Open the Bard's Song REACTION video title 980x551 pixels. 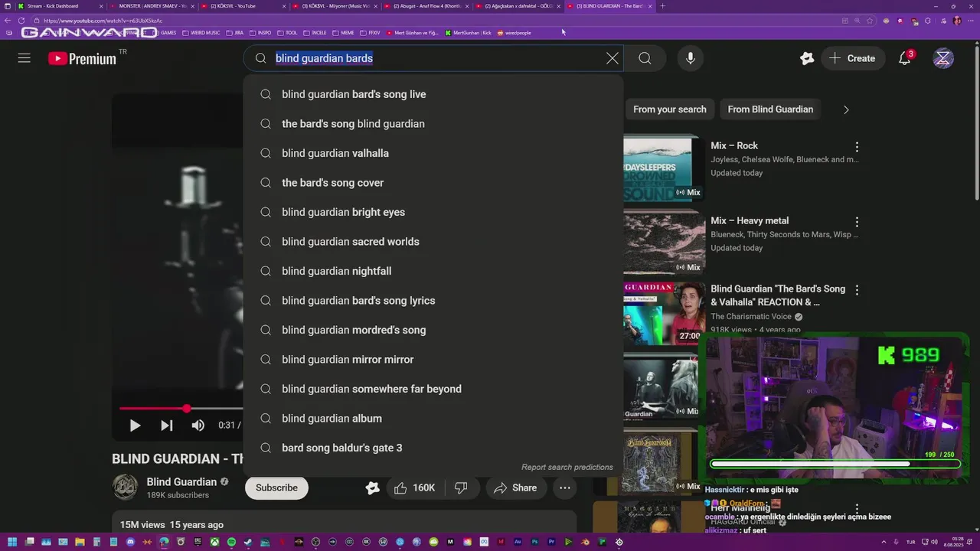[x=778, y=295]
